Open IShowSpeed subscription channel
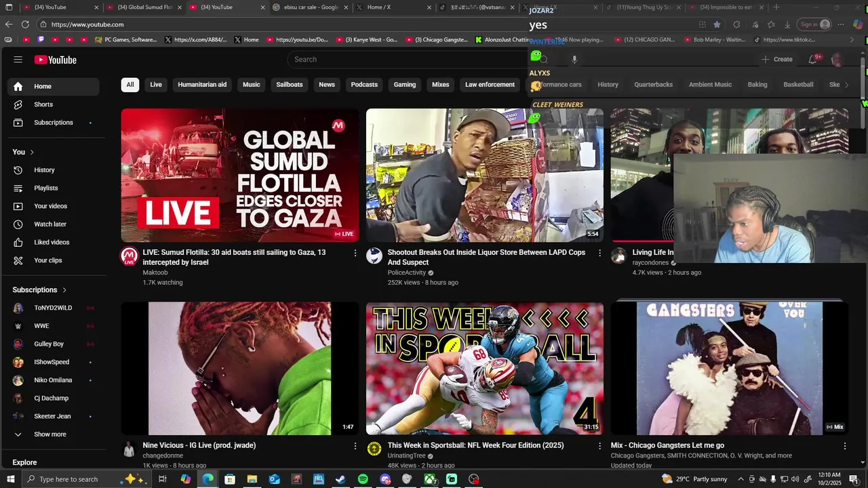The width and height of the screenshot is (868, 488). [x=53, y=362]
